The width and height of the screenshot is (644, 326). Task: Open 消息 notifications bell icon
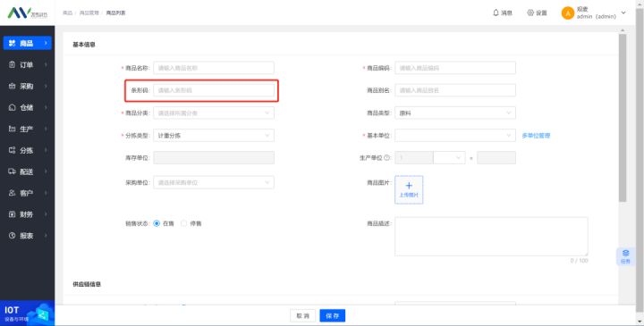point(496,13)
